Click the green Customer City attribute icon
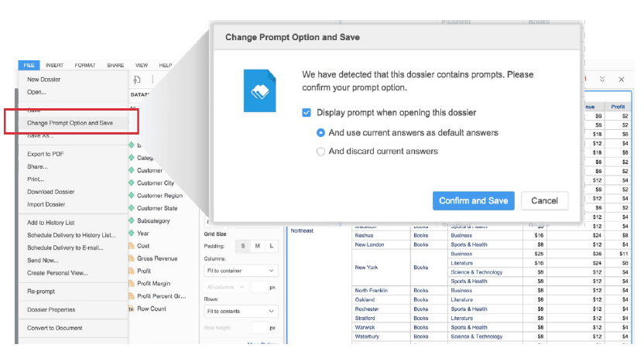 pos(132,183)
